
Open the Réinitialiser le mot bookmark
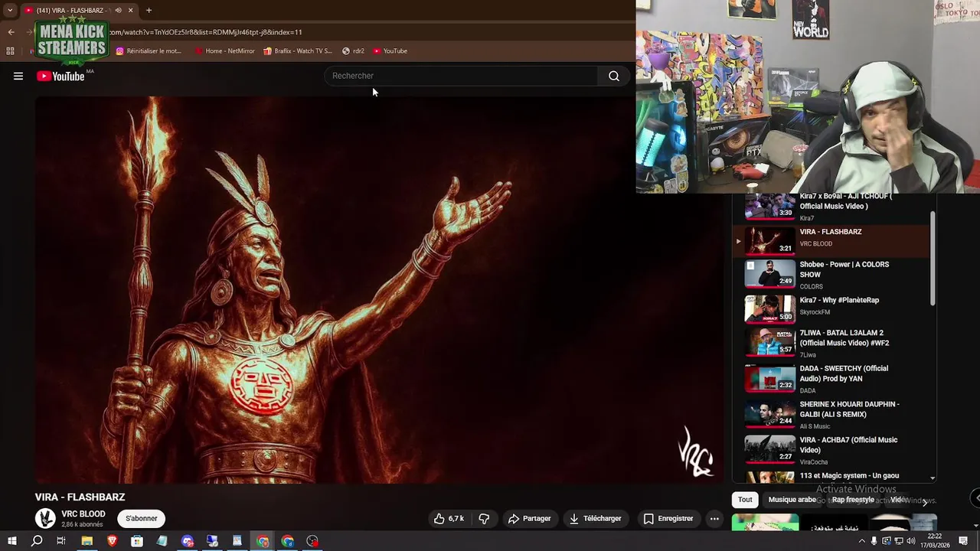click(149, 51)
